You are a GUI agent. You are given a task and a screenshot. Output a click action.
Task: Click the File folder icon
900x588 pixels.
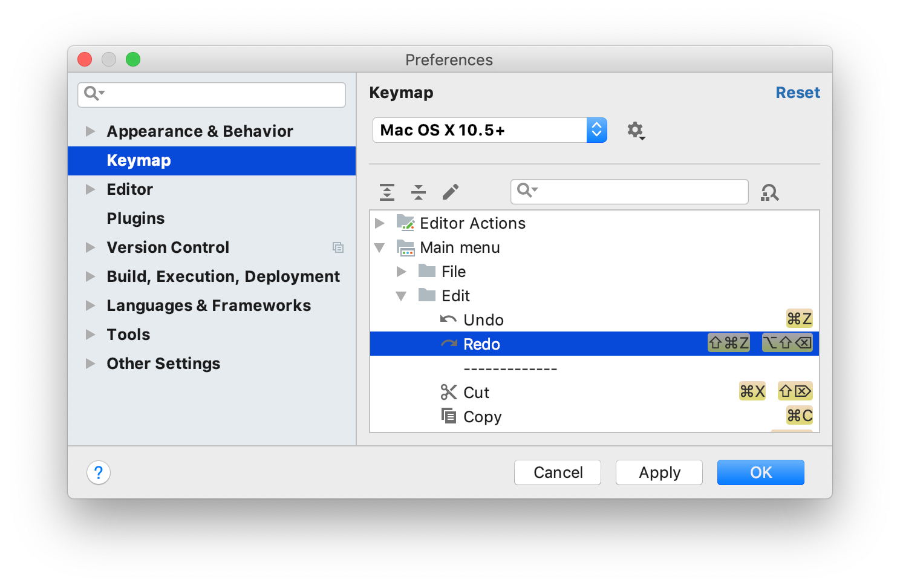click(427, 270)
